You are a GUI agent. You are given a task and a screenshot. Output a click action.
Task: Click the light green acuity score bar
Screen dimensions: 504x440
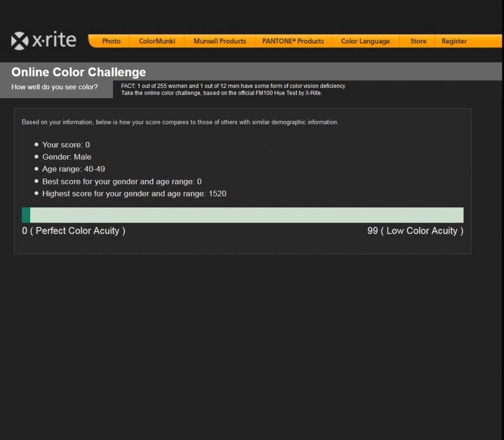(246, 215)
